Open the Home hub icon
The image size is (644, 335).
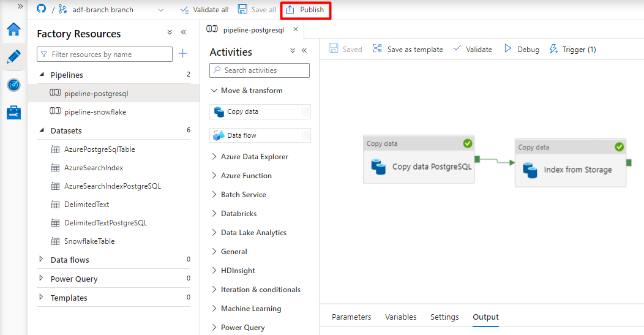pos(13,29)
